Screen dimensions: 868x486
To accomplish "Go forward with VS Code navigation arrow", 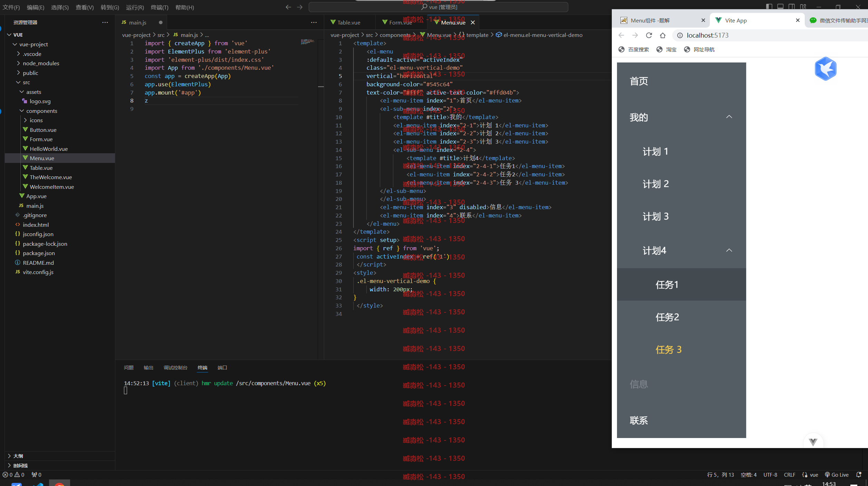I will 300,7.
